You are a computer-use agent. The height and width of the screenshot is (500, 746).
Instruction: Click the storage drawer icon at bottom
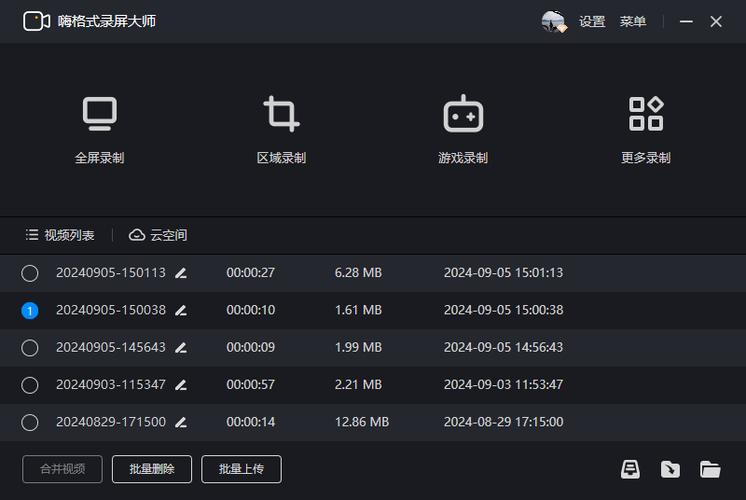630,469
